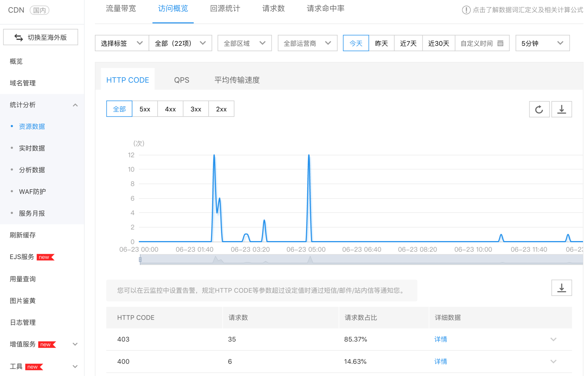Open 详情 link for code 403

440,339
